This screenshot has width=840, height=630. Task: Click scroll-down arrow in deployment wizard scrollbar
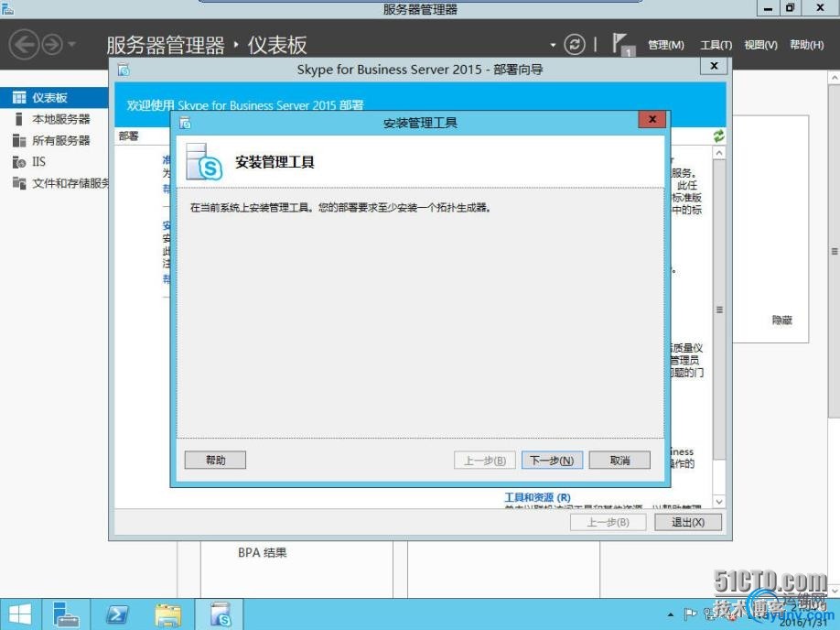(x=719, y=501)
